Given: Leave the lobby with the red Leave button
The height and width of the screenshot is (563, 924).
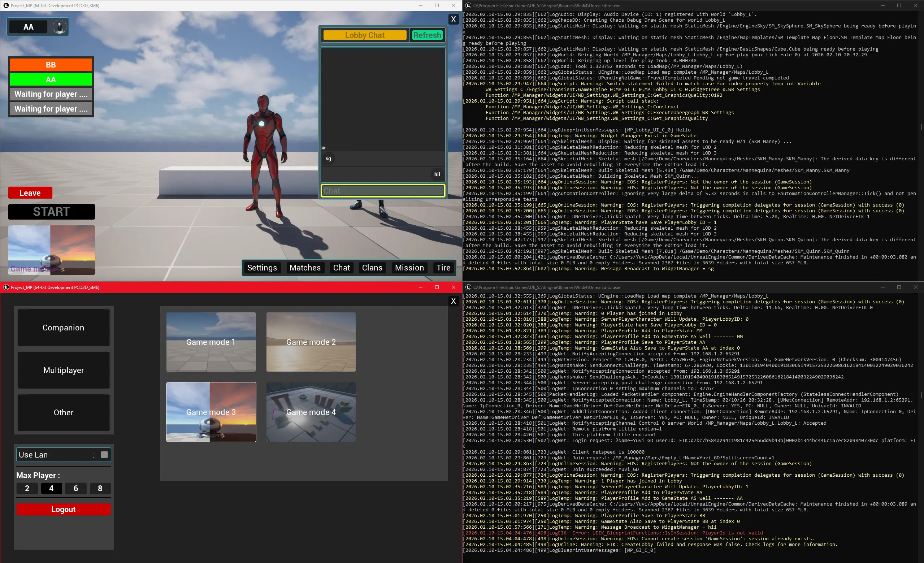Looking at the screenshot, I should (x=30, y=193).
